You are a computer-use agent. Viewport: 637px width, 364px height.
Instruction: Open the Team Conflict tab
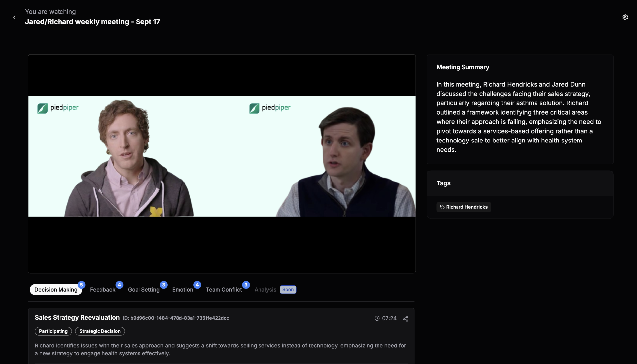(224, 290)
